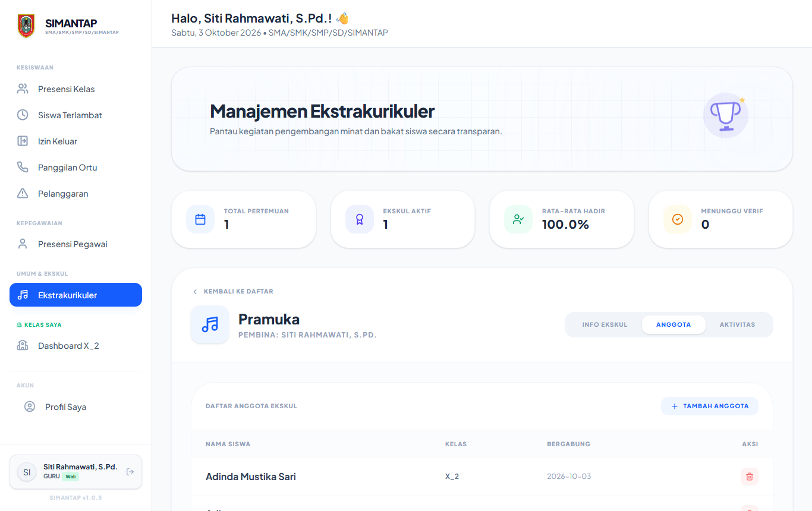
Task: Click the name Adinda Mustika Sari
Action: [x=251, y=477]
